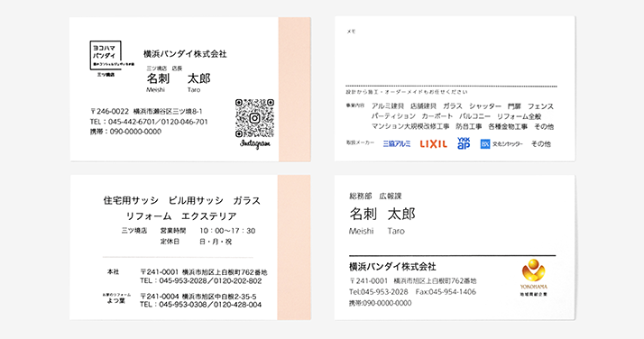The height and width of the screenshot is (339, 644).
Task: Click 住宅用サッシ on the shop card
Action: tap(131, 201)
